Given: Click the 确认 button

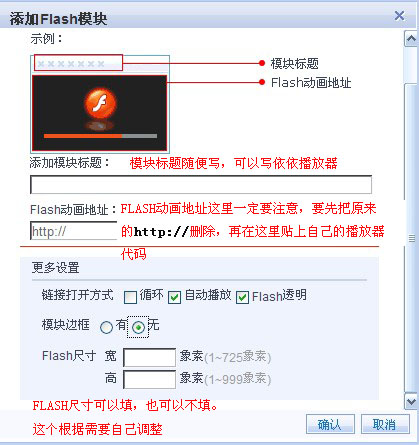Looking at the screenshot, I should point(330,424).
